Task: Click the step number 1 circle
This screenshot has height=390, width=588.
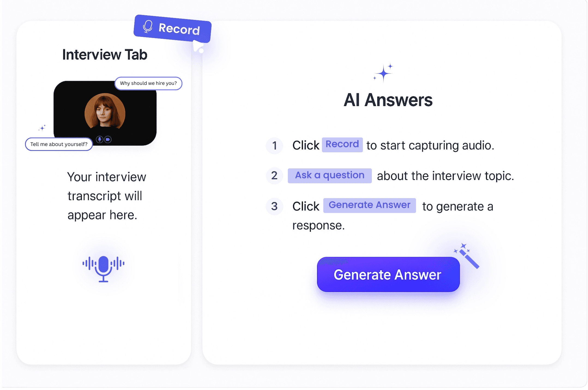Action: (x=274, y=145)
